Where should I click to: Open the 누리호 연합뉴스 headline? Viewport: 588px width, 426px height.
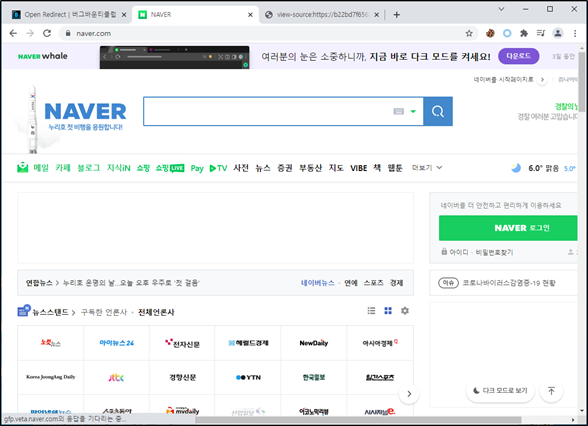tap(131, 283)
